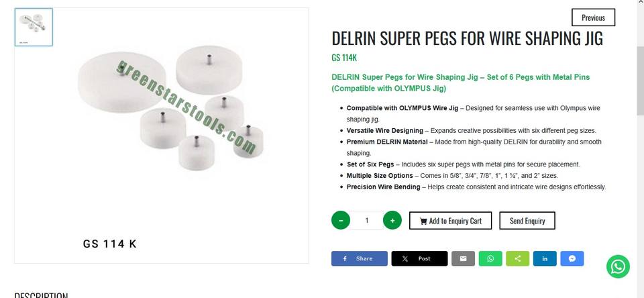The image size is (644, 298).
Task: Share product via Messenger
Action: point(572,258)
